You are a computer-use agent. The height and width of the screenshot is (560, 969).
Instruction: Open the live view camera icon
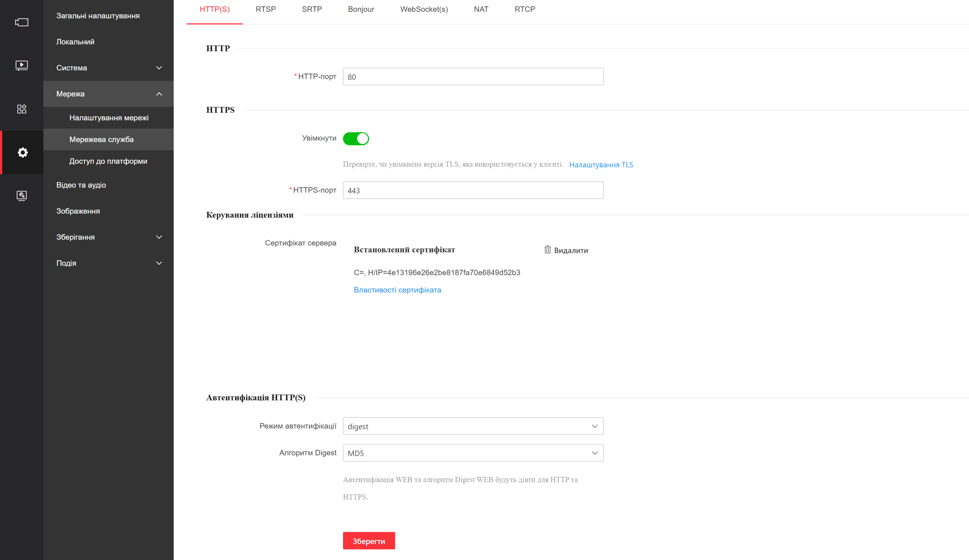(x=22, y=22)
